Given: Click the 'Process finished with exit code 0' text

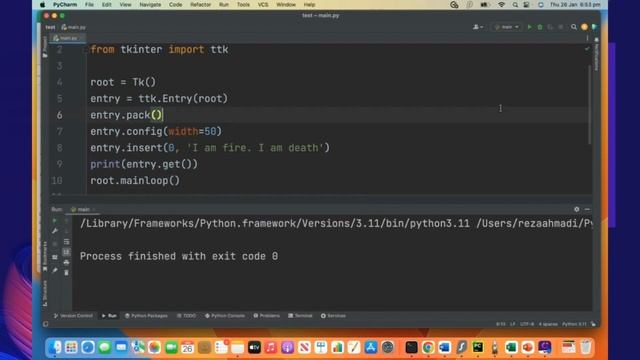Looking at the screenshot, I should [179, 256].
